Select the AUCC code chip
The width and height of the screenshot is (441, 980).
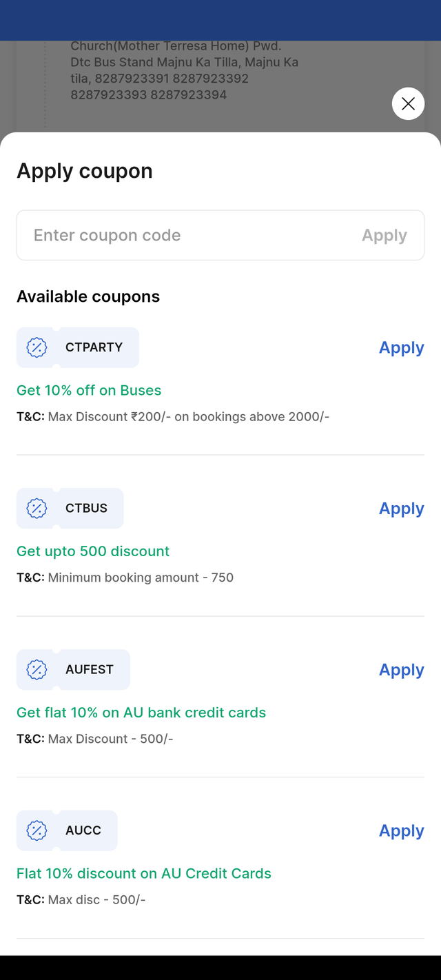(67, 830)
